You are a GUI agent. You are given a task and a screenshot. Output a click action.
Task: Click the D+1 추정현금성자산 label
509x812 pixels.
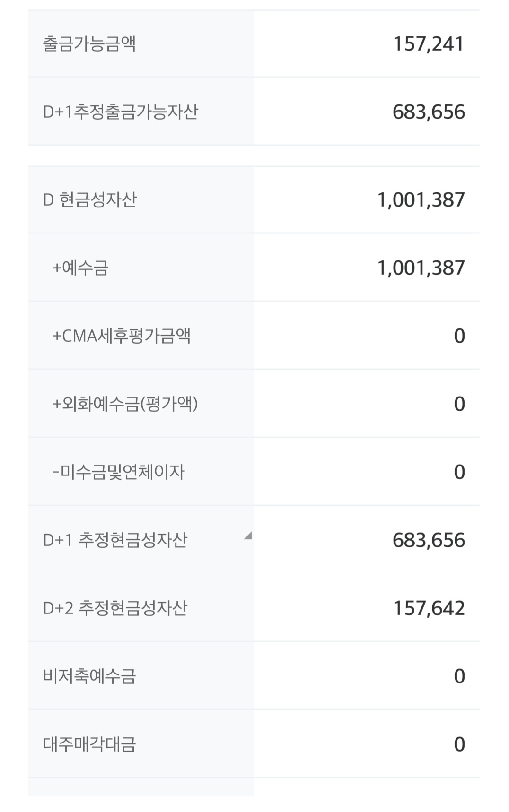[x=115, y=540]
